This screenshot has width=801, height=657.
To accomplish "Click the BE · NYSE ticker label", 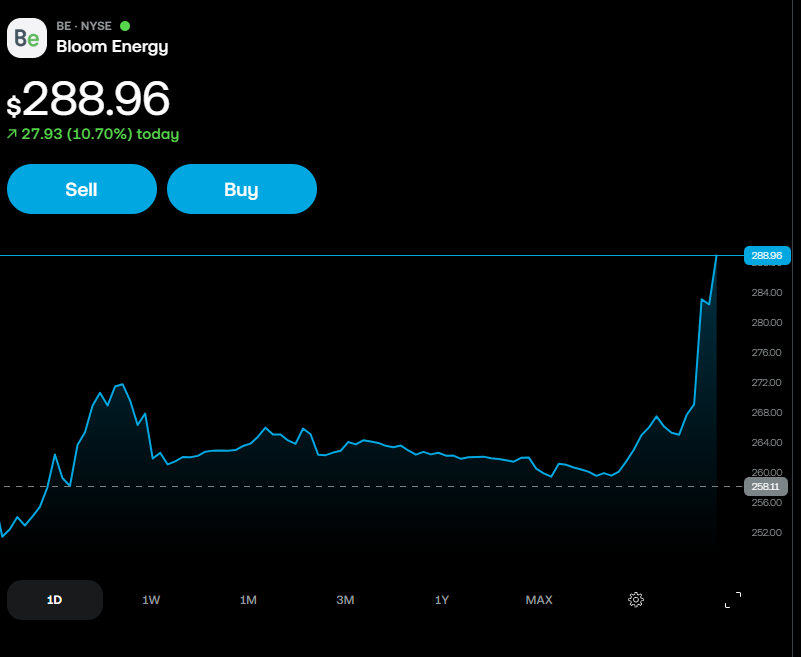I will click(84, 26).
